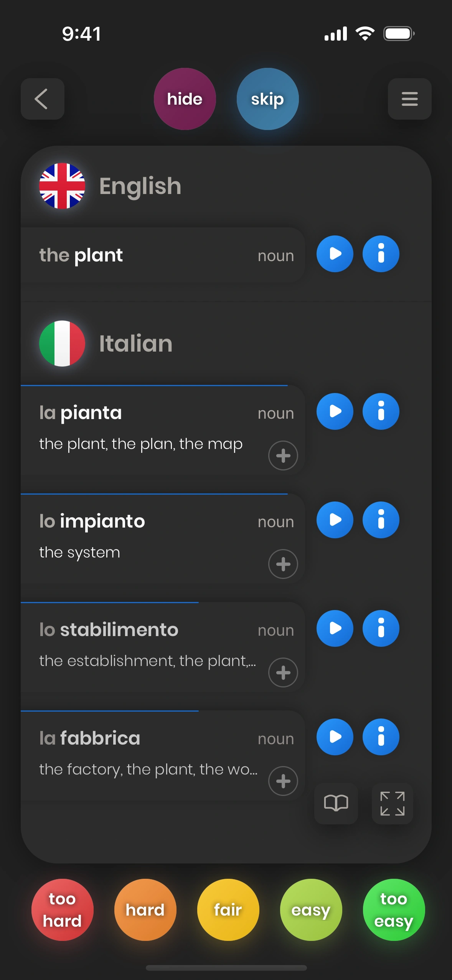Viewport: 452px width, 980px height.
Task: Play audio for 'the plant'
Action: [335, 254]
